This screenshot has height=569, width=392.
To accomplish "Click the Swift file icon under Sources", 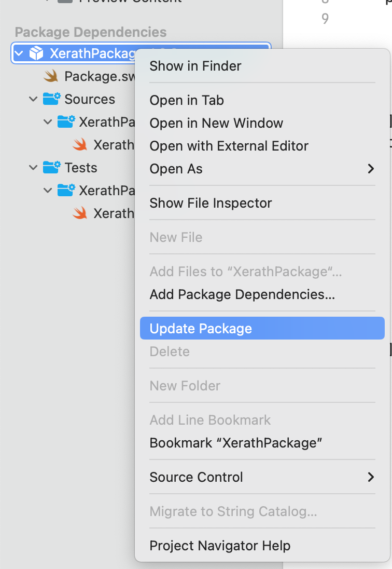I will click(80, 144).
